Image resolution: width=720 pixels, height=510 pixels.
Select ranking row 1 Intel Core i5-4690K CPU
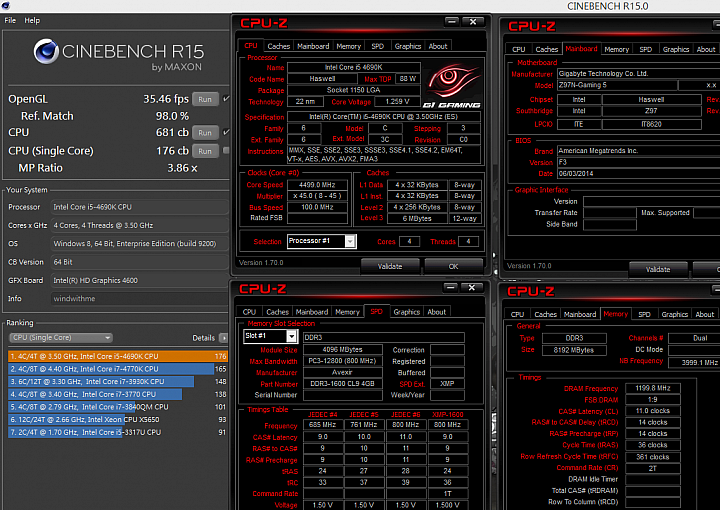point(118,356)
